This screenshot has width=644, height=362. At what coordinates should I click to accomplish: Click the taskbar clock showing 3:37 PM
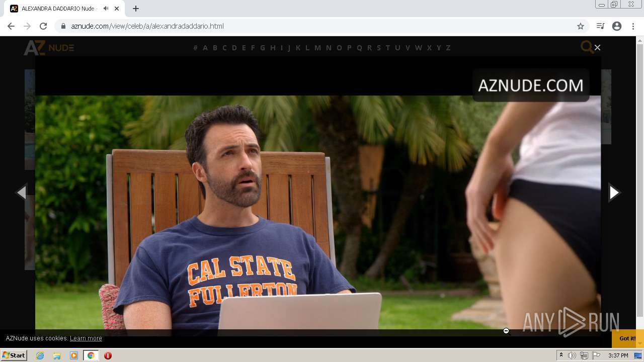pyautogui.click(x=618, y=355)
